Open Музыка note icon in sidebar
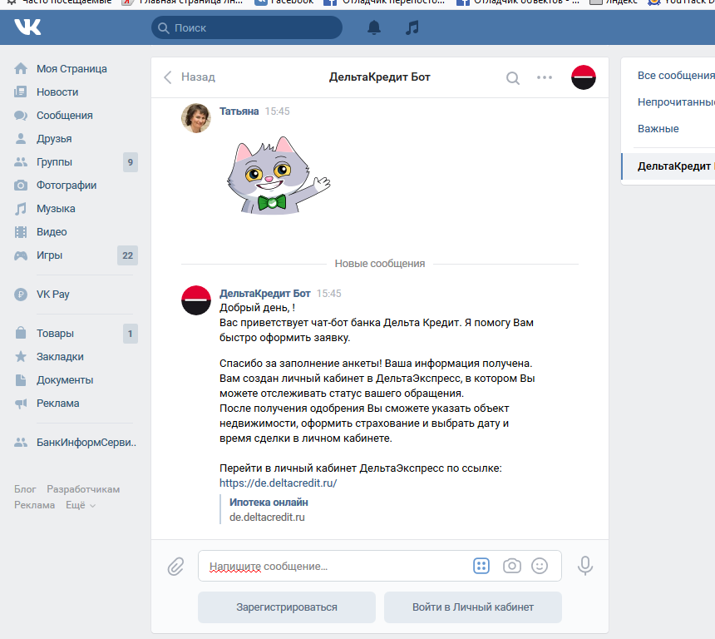 [x=21, y=208]
